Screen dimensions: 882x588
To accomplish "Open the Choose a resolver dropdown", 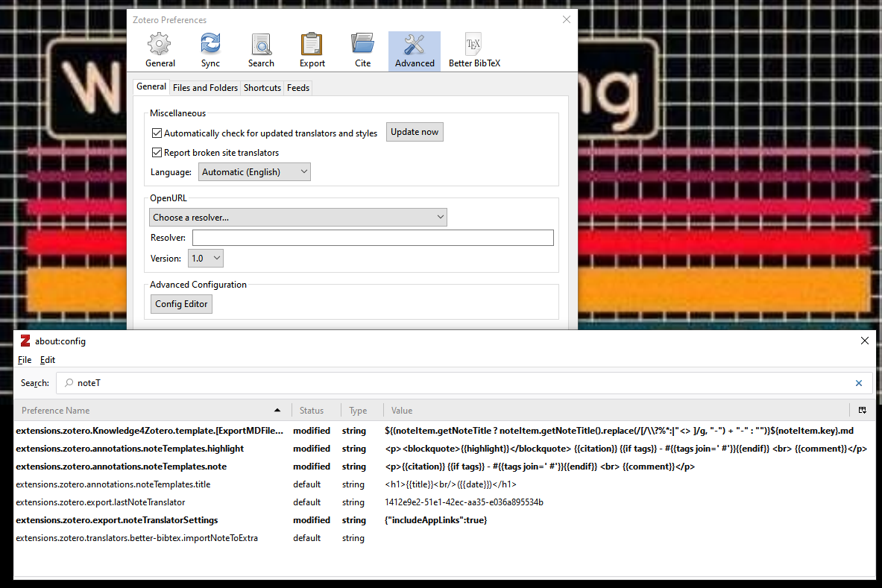I will click(298, 217).
